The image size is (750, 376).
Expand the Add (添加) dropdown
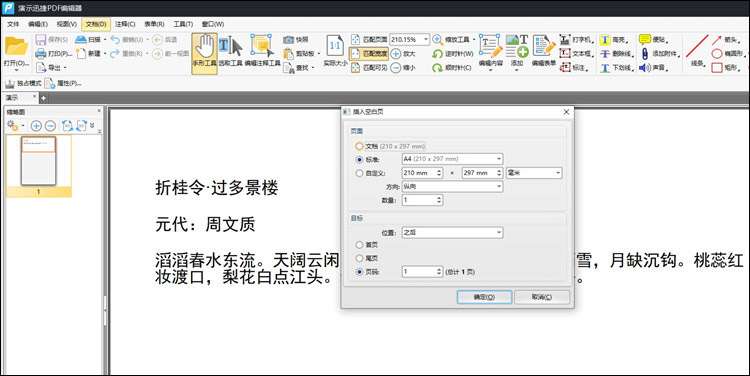click(517, 70)
